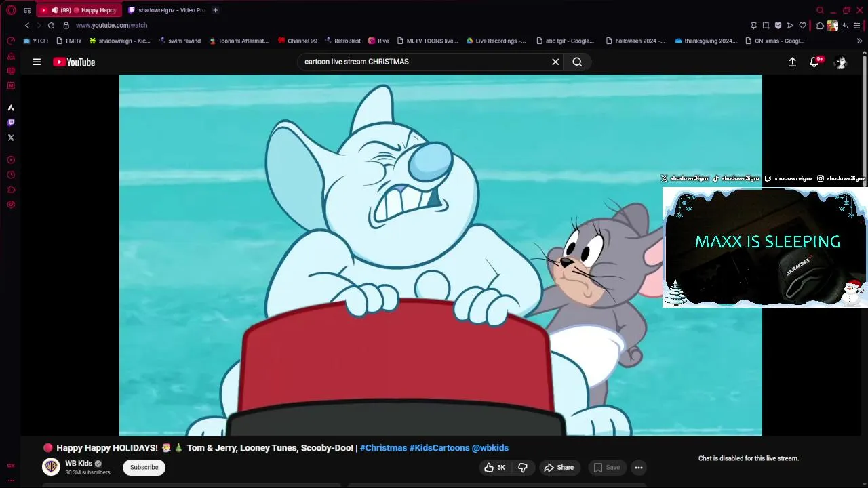Image resolution: width=868 pixels, height=488 pixels.
Task: Open the swim rewind bookmark
Action: [180, 41]
